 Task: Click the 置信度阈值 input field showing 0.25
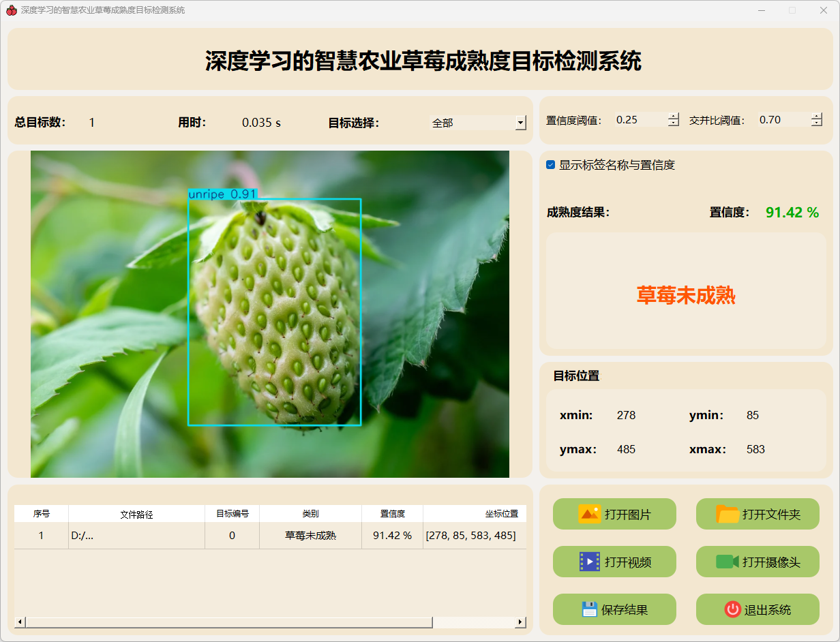(x=640, y=120)
